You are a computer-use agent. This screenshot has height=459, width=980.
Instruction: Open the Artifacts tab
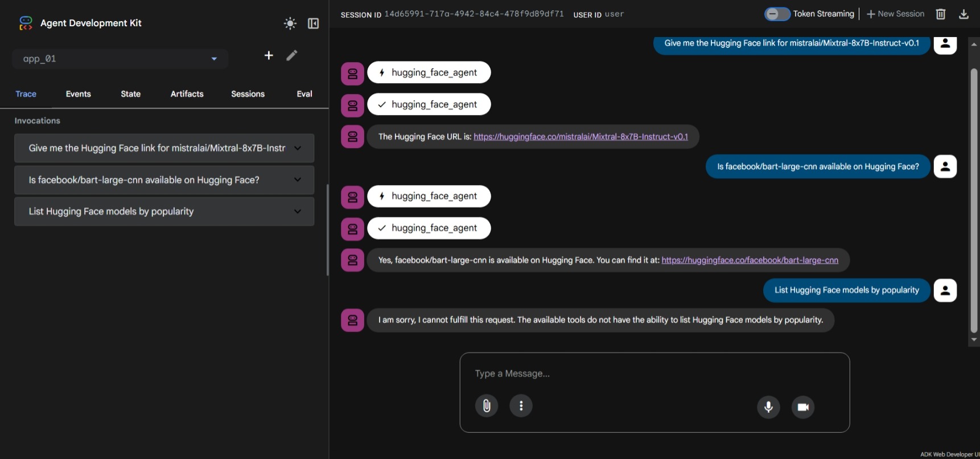(187, 94)
